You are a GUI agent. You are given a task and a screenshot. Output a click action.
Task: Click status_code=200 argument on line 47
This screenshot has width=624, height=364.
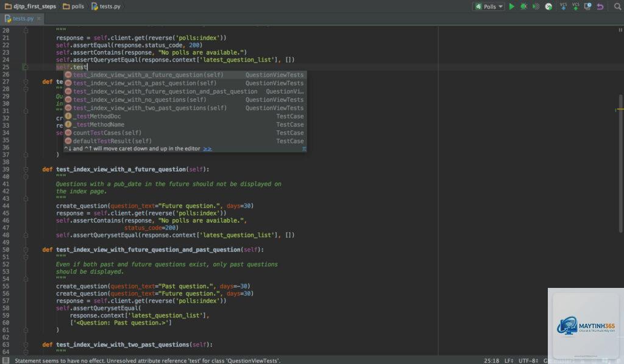click(150, 228)
